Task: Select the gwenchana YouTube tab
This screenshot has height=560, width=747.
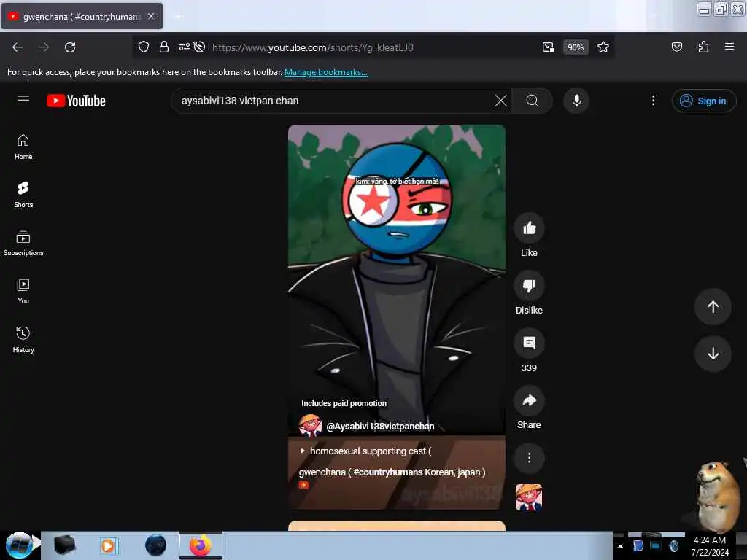Action: pos(82,16)
